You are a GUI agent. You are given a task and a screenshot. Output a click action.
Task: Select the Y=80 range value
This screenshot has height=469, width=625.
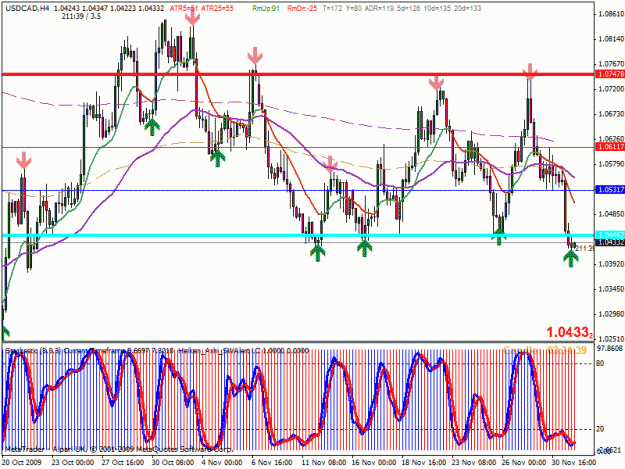[x=354, y=8]
